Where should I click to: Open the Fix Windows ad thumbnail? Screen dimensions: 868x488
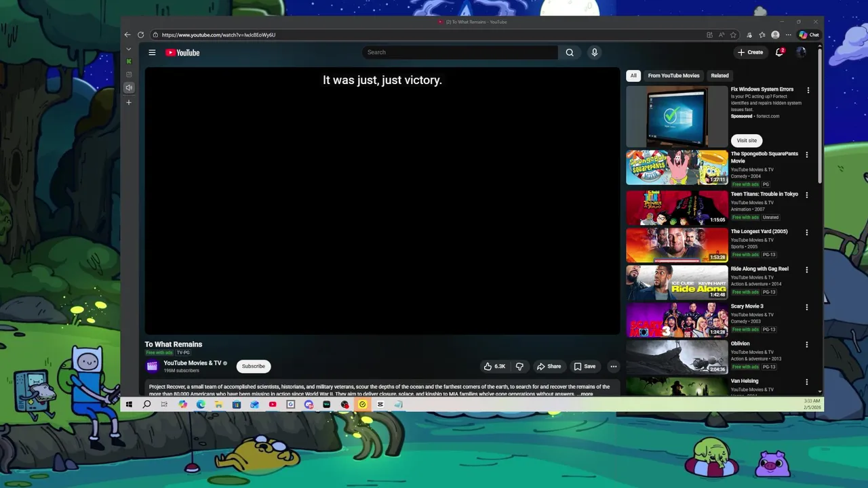tap(677, 117)
